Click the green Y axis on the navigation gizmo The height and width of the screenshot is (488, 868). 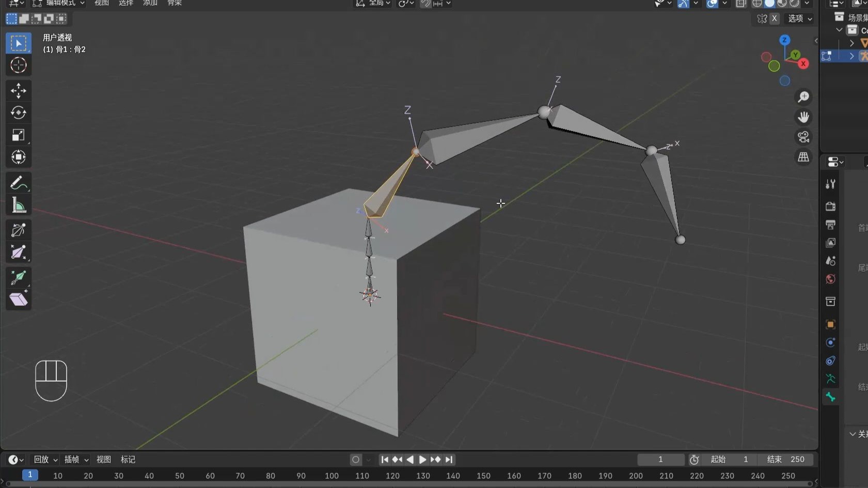(x=795, y=55)
